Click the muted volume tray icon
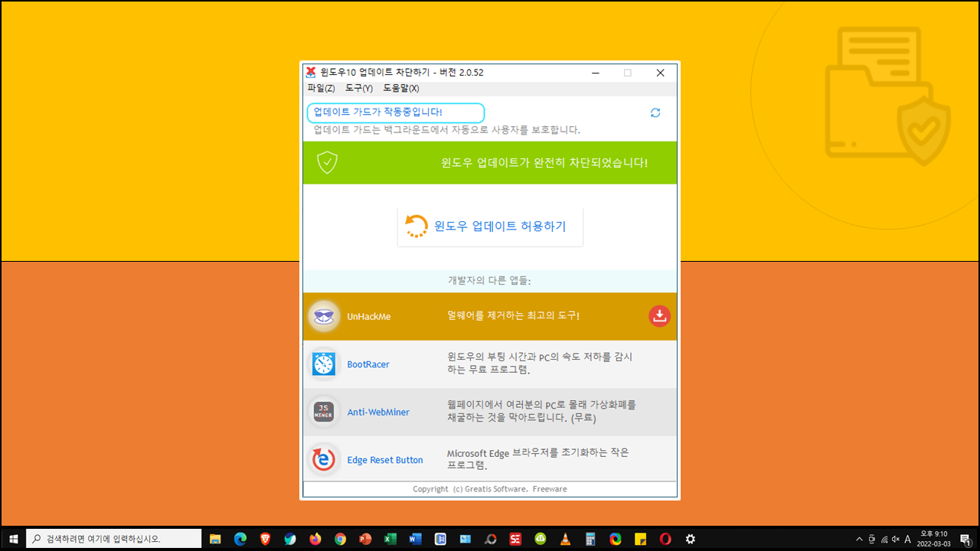980x551 pixels. coord(896,539)
